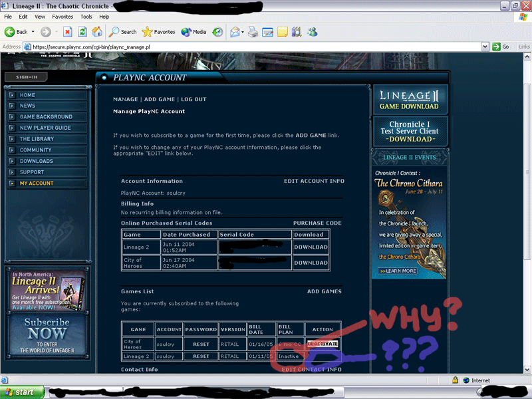
Task: Open the Tools menu
Action: (86, 17)
